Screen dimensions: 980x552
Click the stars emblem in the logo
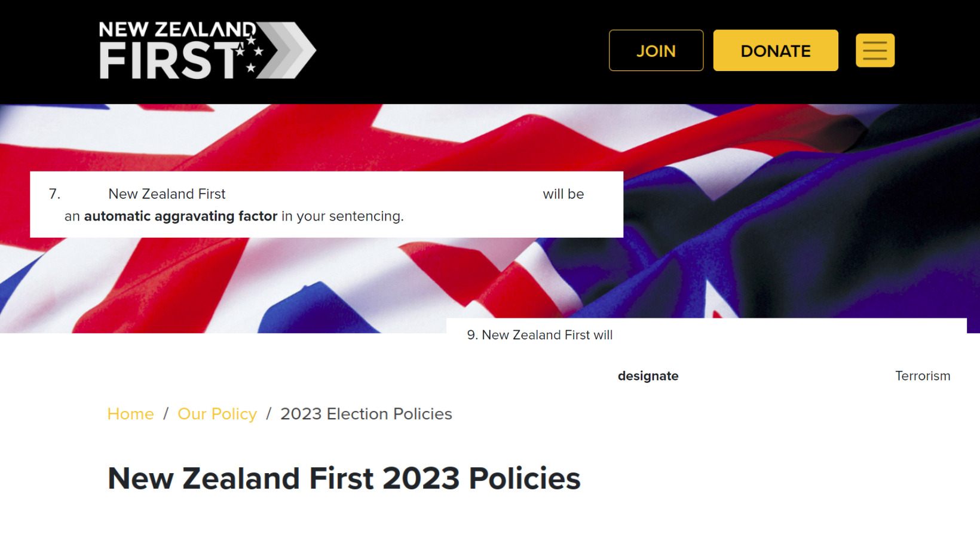coord(251,54)
